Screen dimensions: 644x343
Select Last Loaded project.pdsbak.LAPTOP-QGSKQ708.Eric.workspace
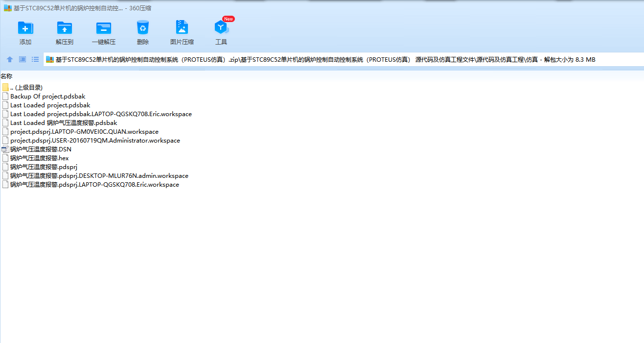click(101, 114)
